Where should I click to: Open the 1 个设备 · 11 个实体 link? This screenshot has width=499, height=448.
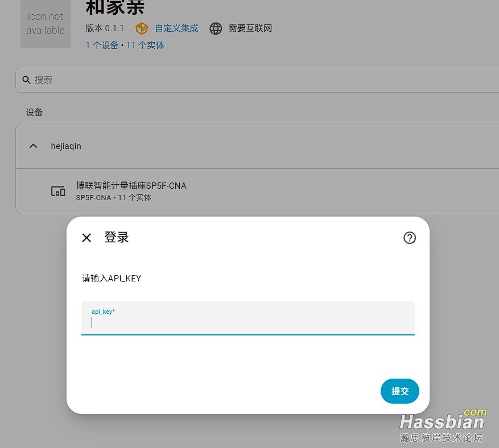(x=125, y=45)
